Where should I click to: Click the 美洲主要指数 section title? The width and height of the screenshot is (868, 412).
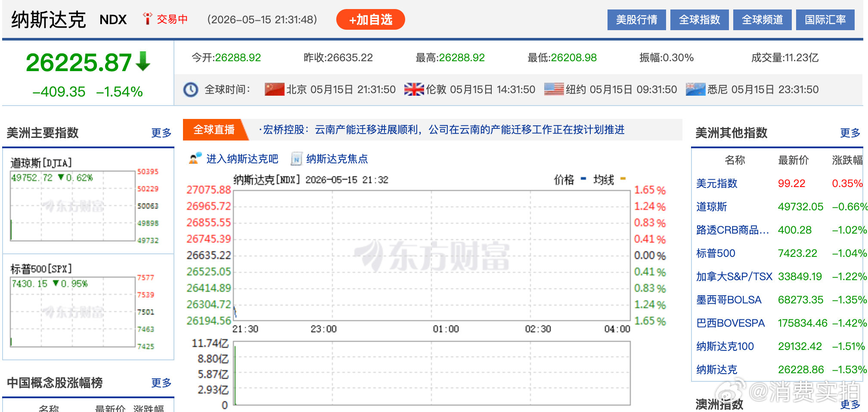(43, 133)
